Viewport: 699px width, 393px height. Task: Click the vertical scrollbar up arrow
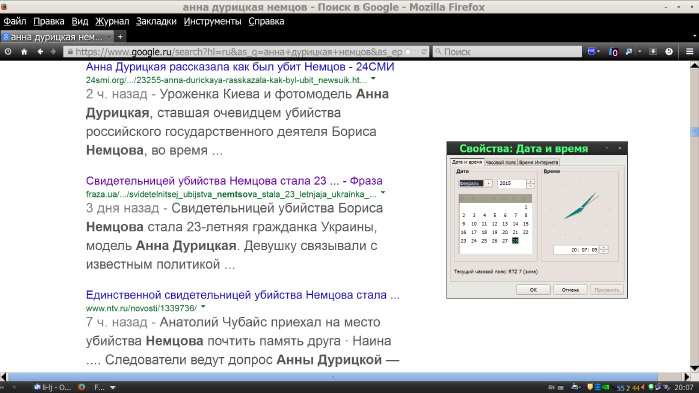694,66
